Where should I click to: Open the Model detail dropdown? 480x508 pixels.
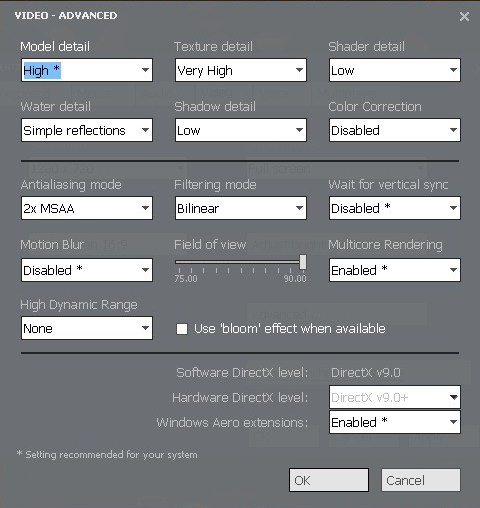tap(87, 70)
